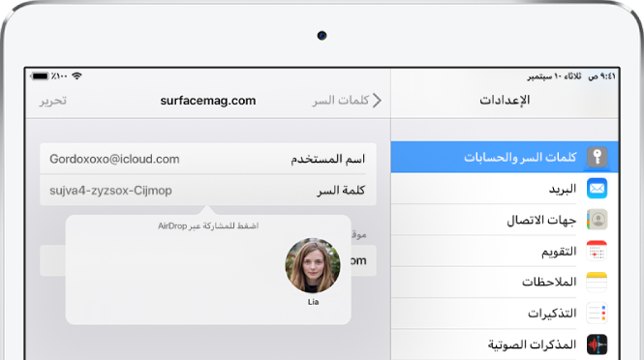Go back using the chevron arrow
The width and height of the screenshot is (644, 360).
pyautogui.click(x=377, y=101)
